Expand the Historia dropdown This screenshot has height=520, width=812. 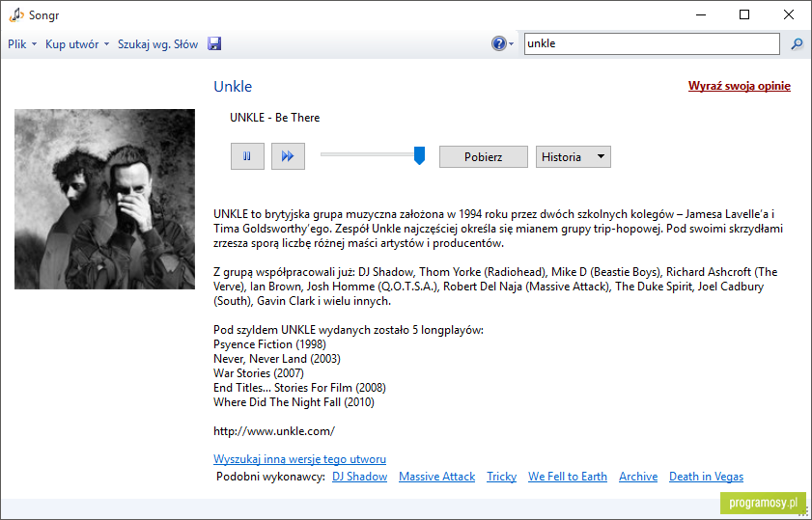(x=574, y=157)
